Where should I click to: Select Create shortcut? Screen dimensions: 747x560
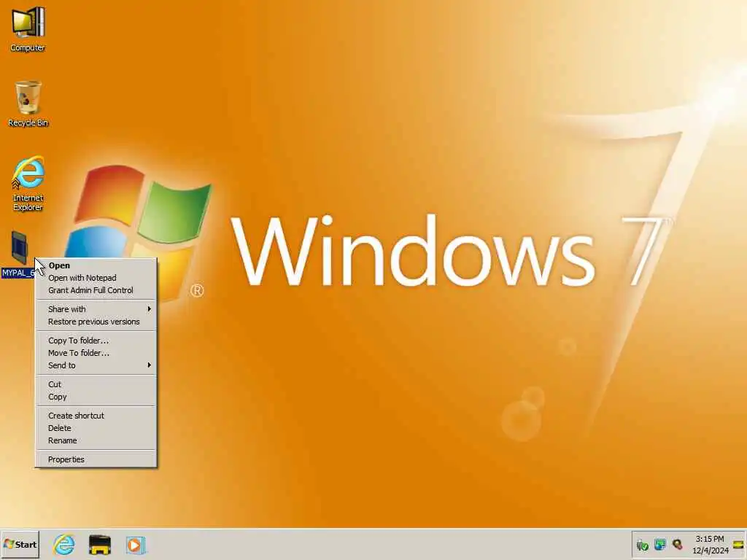pyautogui.click(x=96, y=416)
